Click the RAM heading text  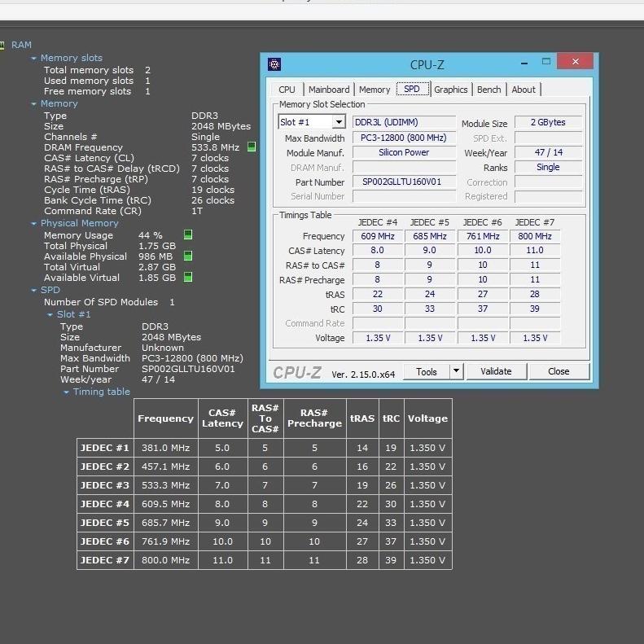[x=21, y=45]
